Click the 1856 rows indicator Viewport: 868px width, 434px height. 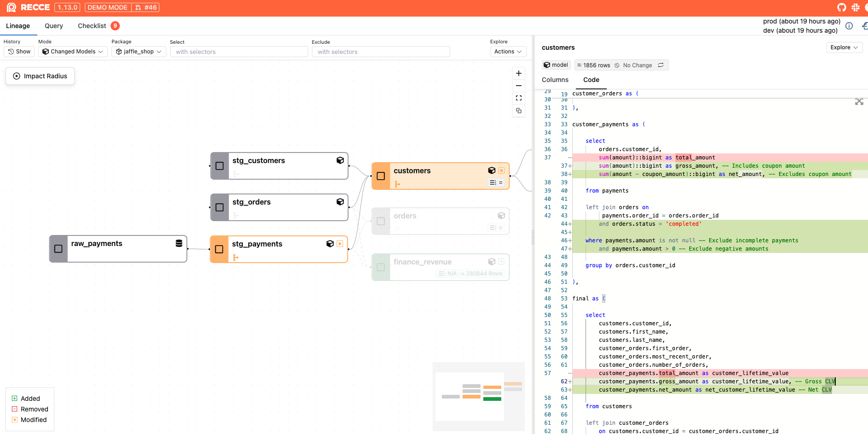[593, 65]
